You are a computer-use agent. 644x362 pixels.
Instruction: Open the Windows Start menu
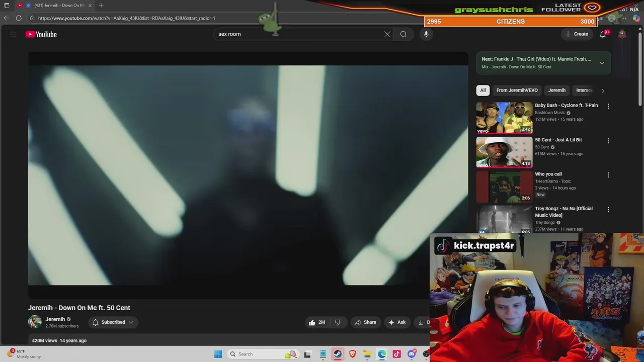(x=218, y=354)
